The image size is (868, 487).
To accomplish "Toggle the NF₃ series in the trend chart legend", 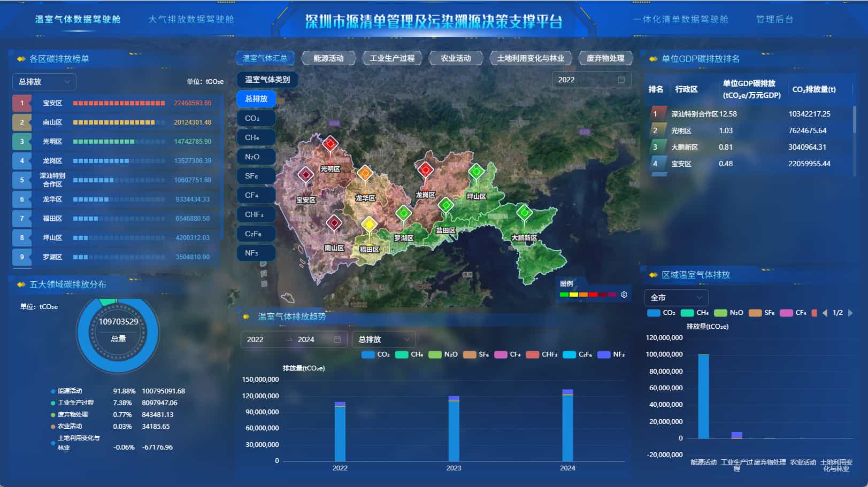I will [x=610, y=354].
